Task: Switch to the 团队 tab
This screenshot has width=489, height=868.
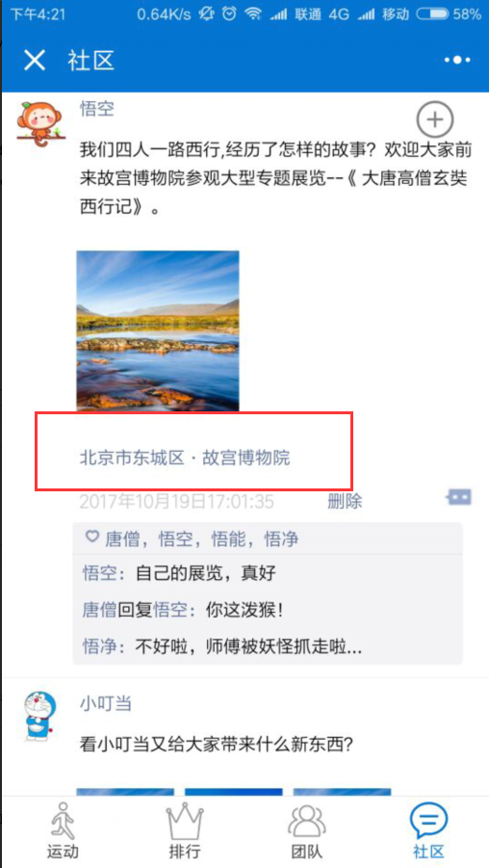Action: pyautogui.click(x=307, y=831)
